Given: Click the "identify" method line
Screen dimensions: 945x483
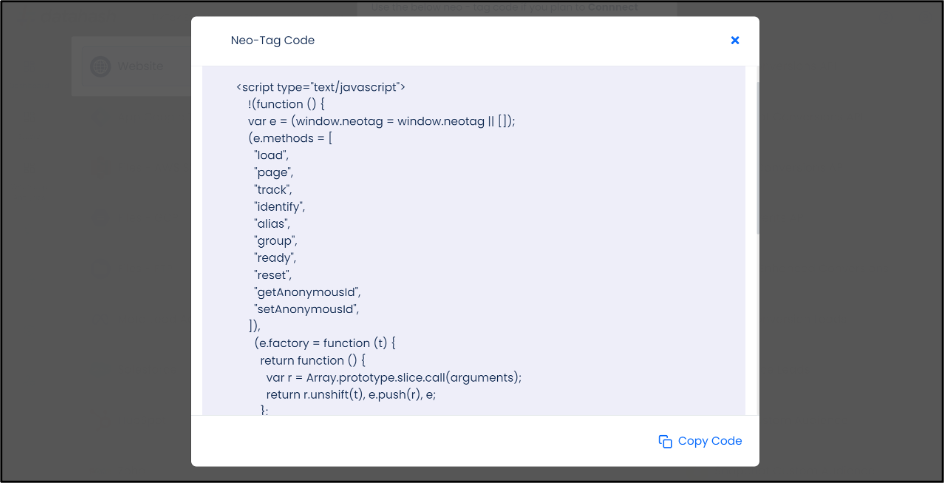Looking at the screenshot, I should [280, 207].
